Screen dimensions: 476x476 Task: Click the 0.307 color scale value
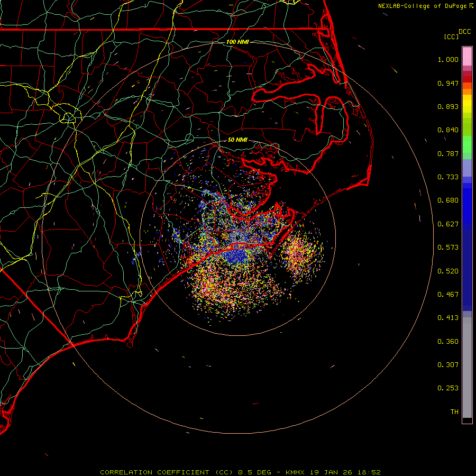(448, 365)
